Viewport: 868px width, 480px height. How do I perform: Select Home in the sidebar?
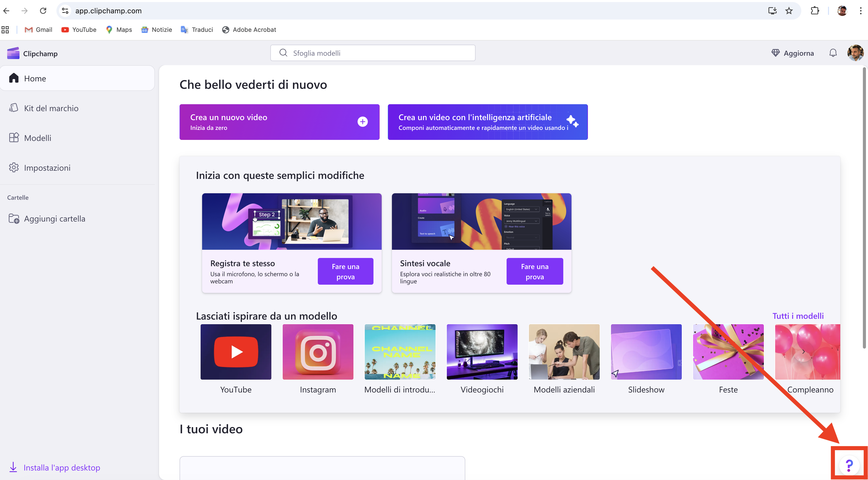tap(77, 78)
